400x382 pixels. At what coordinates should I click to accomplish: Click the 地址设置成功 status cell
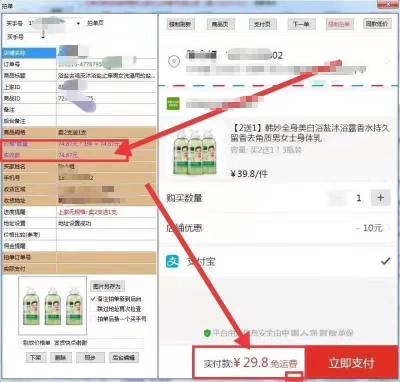106,223
